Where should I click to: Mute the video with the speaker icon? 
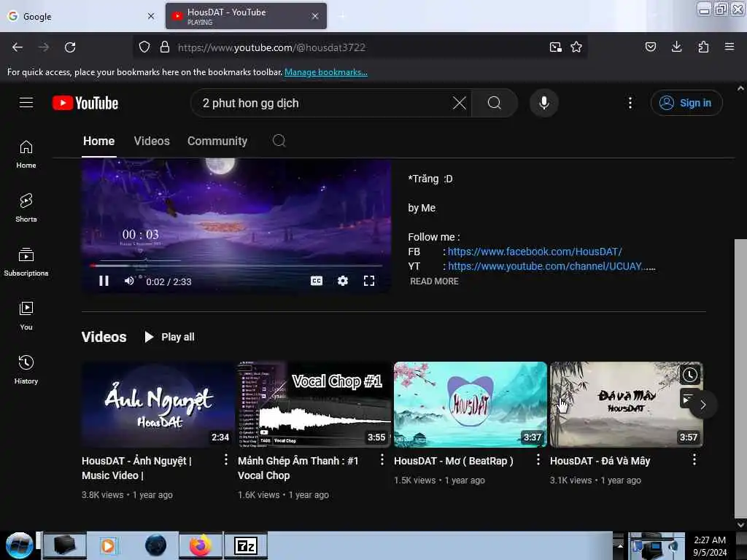pos(129,281)
